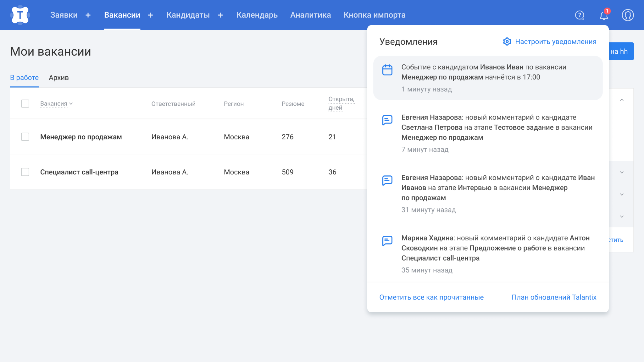Click days-open value 21
Image resolution: width=644 pixels, height=362 pixels.
[332, 137]
